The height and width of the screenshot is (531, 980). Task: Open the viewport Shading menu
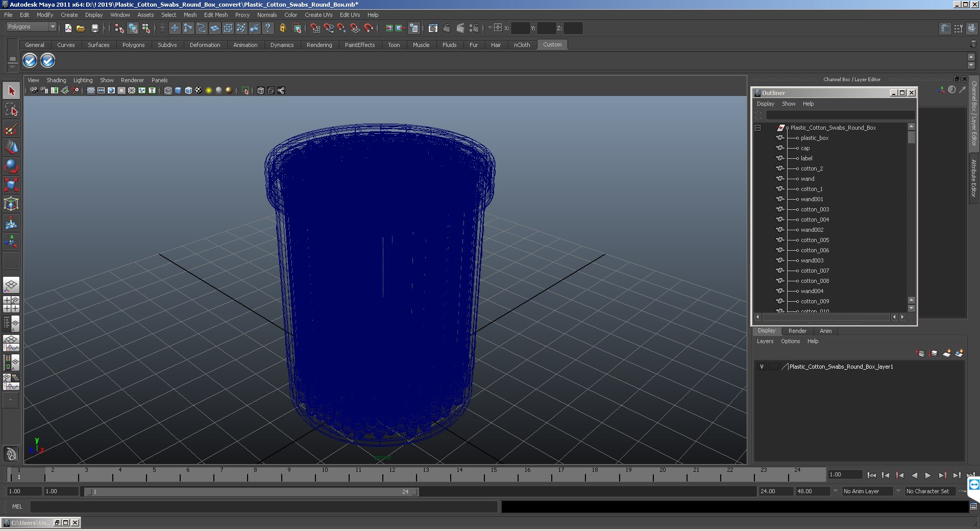point(56,80)
